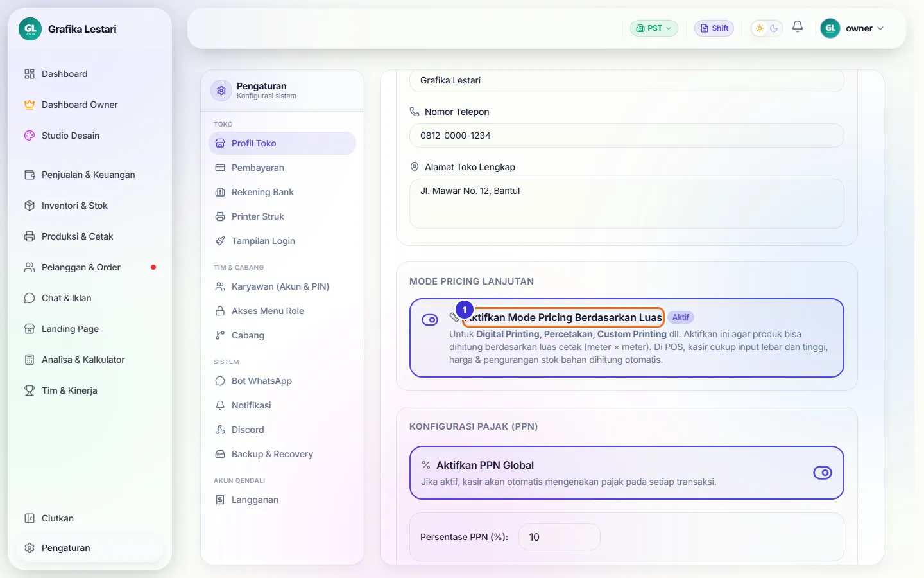Click the Produksi & Cetak printer icon
The width and height of the screenshot is (924, 578).
[30, 236]
